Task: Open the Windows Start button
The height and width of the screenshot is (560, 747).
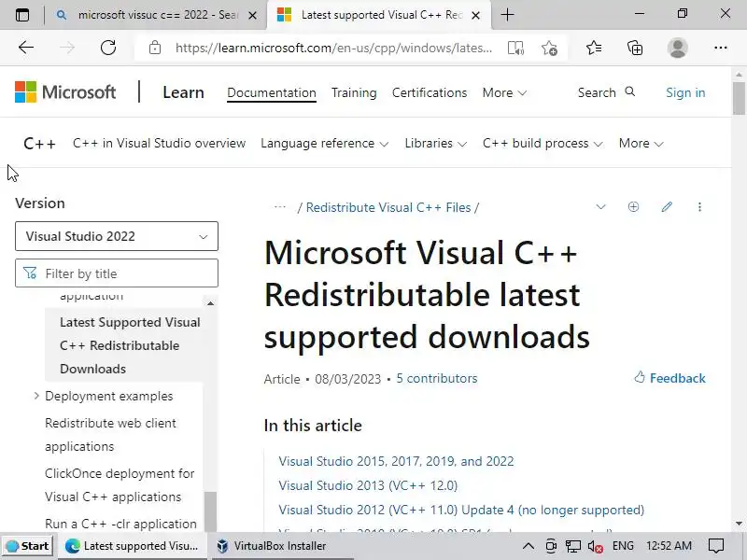Action: (x=28, y=546)
